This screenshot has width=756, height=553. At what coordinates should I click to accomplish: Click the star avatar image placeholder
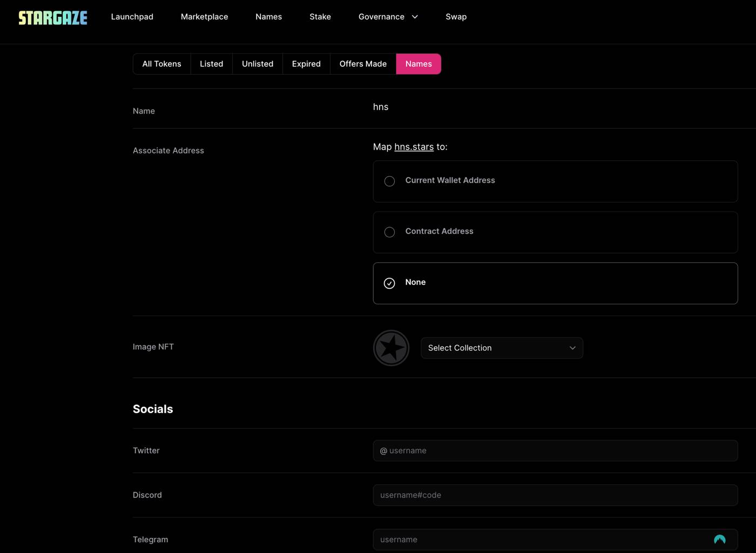391,348
